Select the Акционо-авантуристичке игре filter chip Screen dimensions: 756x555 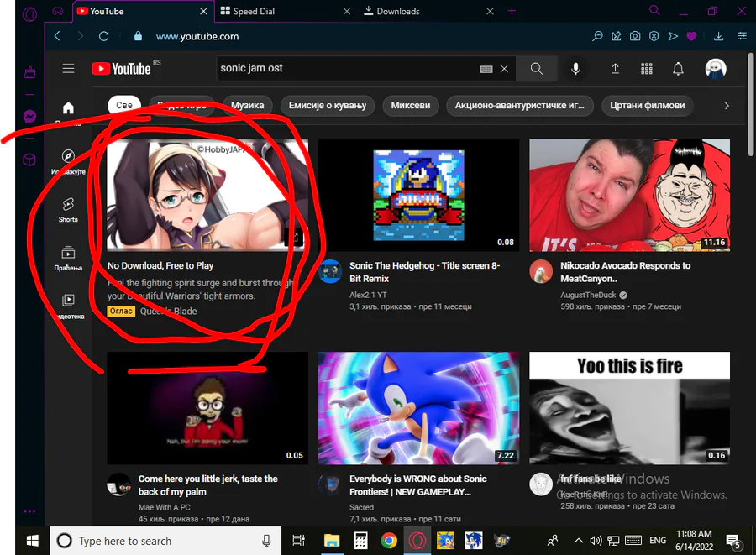pos(520,106)
